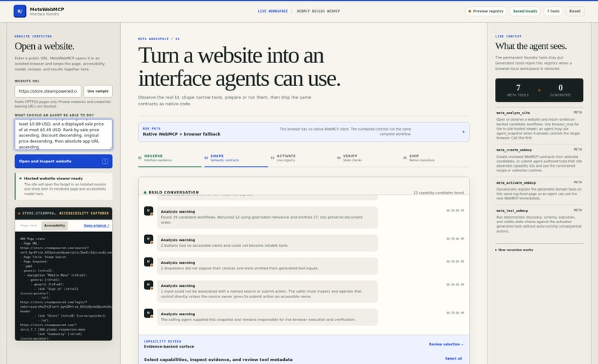Click the 'Native WebMCP + browser fallback' text
The image size is (598, 364).
[182, 134]
